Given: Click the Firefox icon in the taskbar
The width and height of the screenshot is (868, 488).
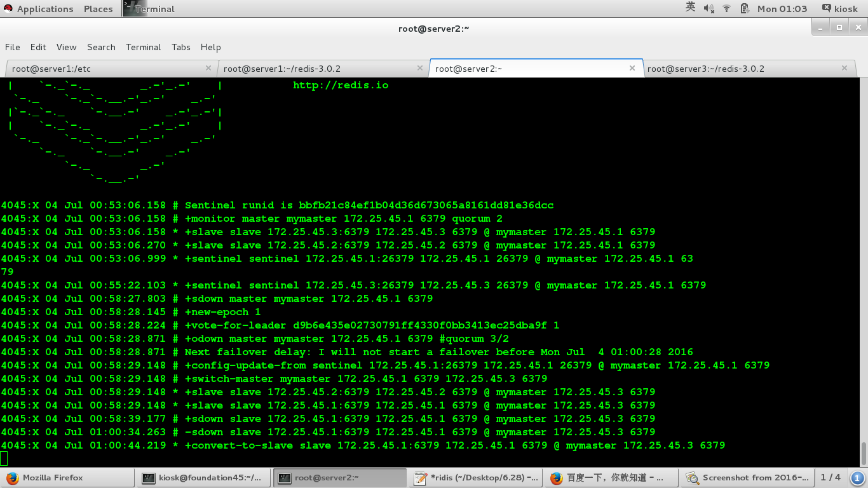Looking at the screenshot, I should pyautogui.click(x=12, y=478).
